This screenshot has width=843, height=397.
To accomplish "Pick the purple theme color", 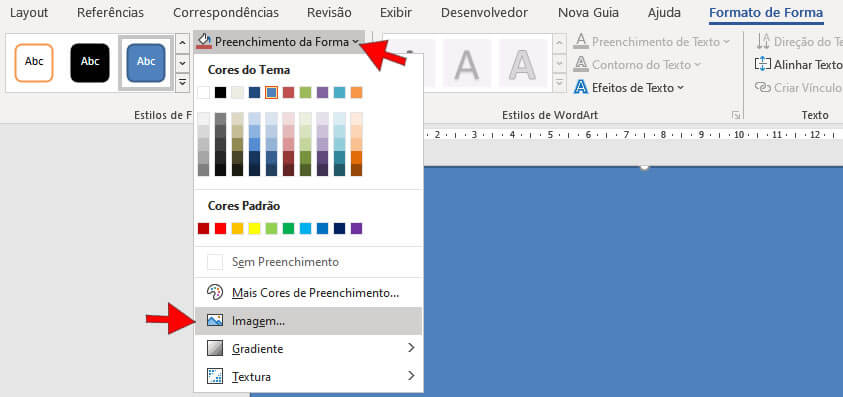I will pyautogui.click(x=322, y=93).
